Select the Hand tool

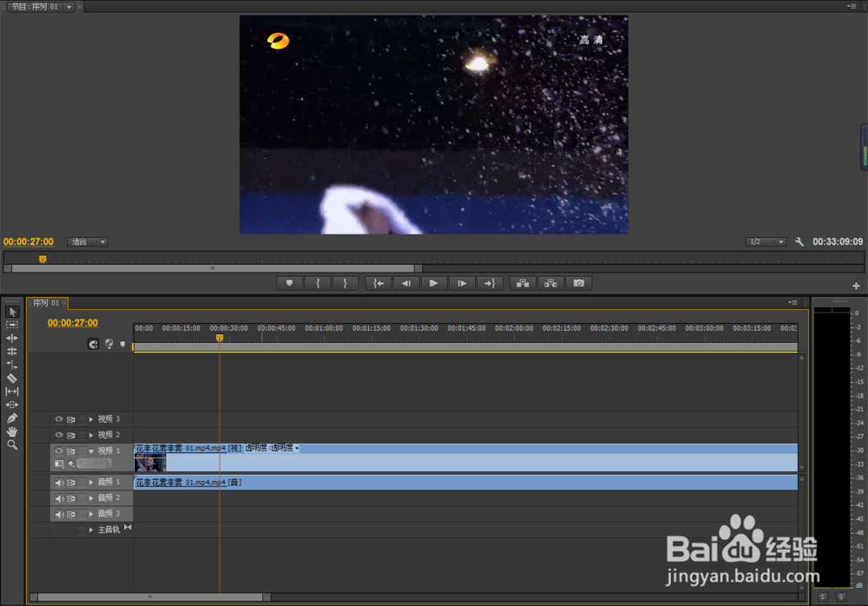pos(12,431)
